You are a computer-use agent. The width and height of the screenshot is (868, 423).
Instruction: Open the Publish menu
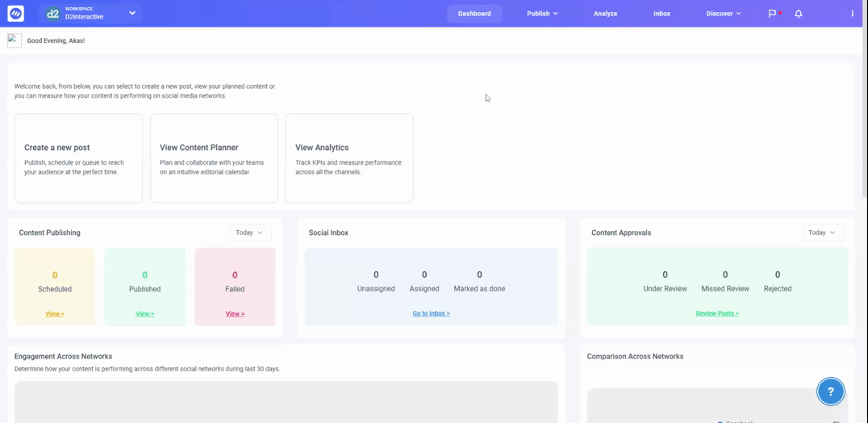(542, 14)
